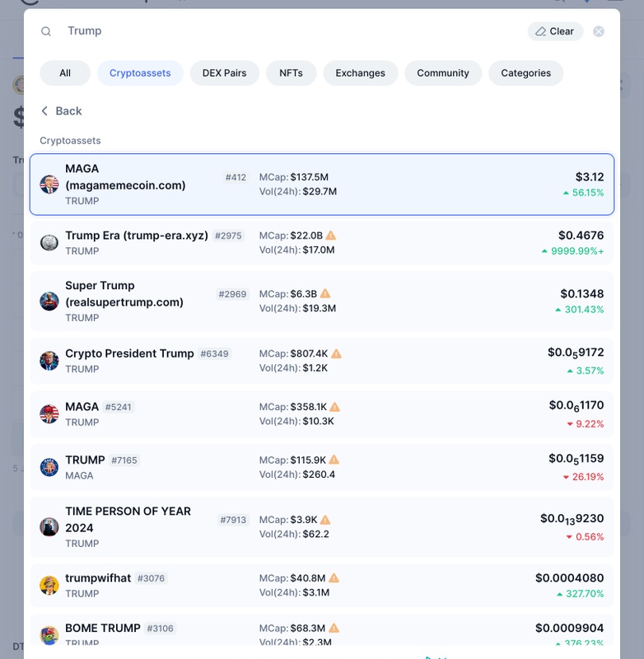
Task: Open the Exchanges tab
Action: [361, 73]
